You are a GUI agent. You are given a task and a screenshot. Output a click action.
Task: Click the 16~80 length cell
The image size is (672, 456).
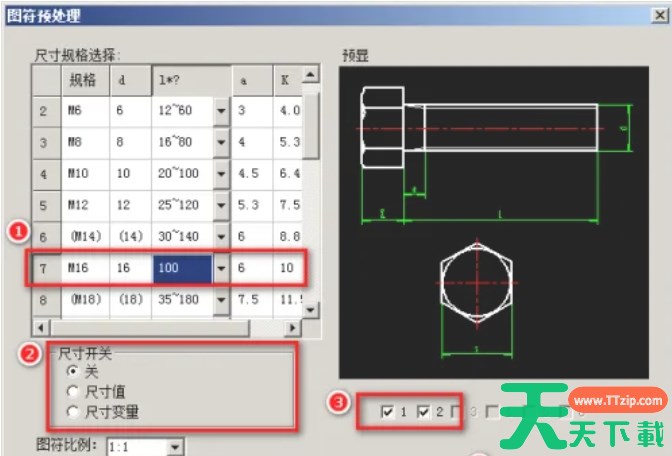(182, 142)
